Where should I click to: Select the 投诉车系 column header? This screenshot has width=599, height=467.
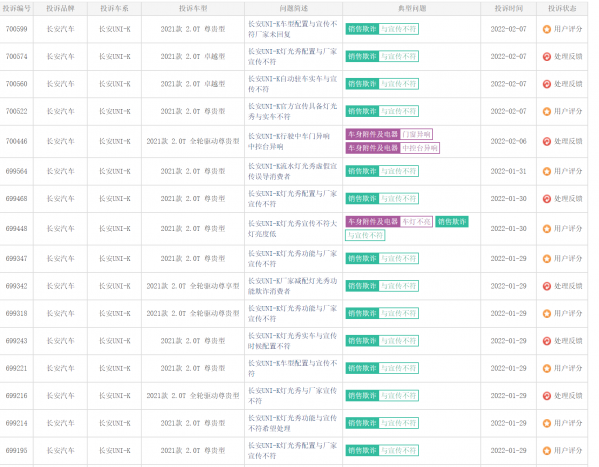(x=114, y=8)
